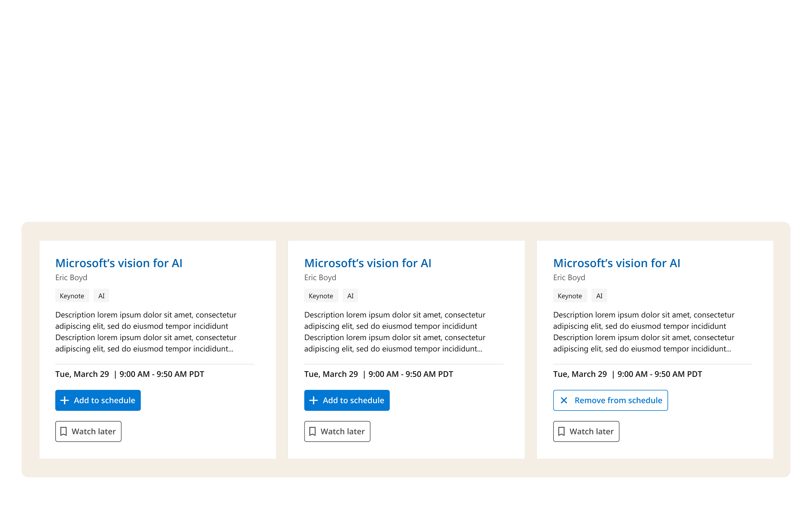Click bookmark icon in middle card's Watch later
This screenshot has width=812, height=520.
coord(312,432)
